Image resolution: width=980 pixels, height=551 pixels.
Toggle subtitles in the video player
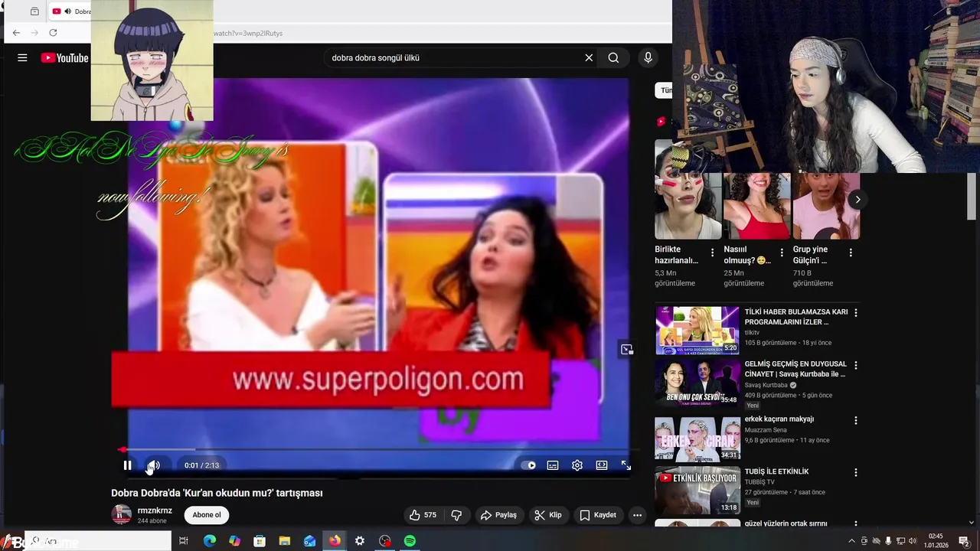click(x=553, y=465)
